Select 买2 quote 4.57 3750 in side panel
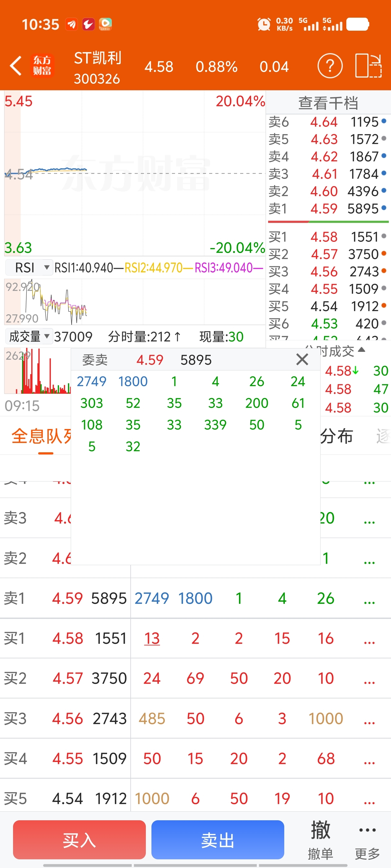This screenshot has height=868, width=391. [328, 254]
